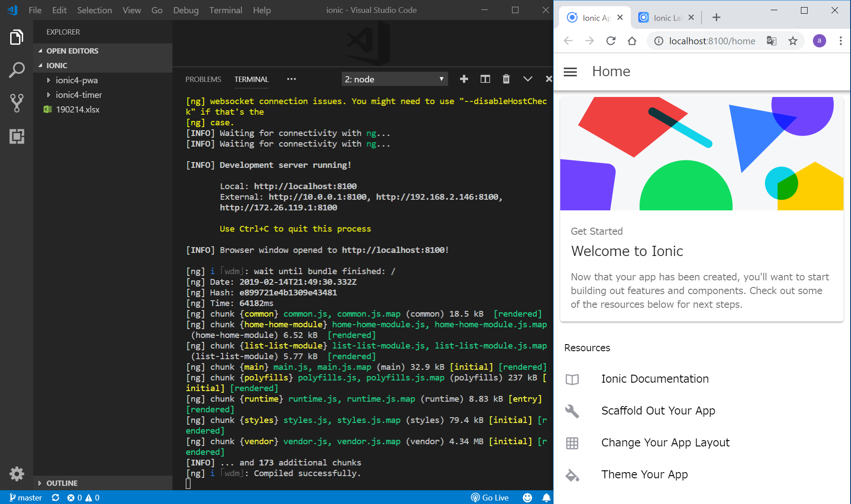Screen dimensions: 851x504
Task: Open Change Your App Layout resource
Action: 702,442
